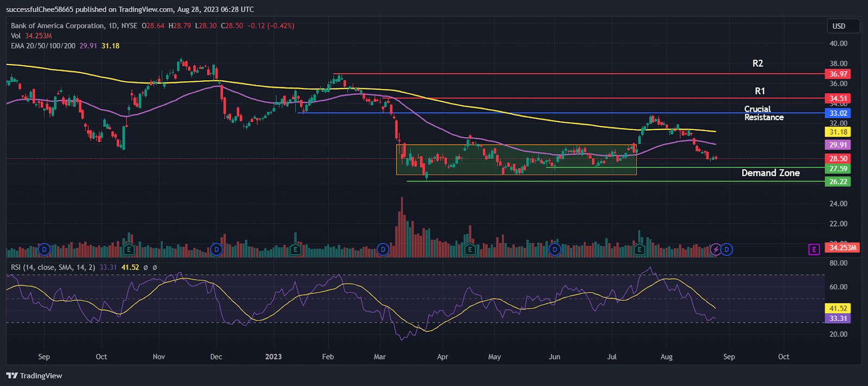Click the purple lightning bolt event icon

pos(716,249)
